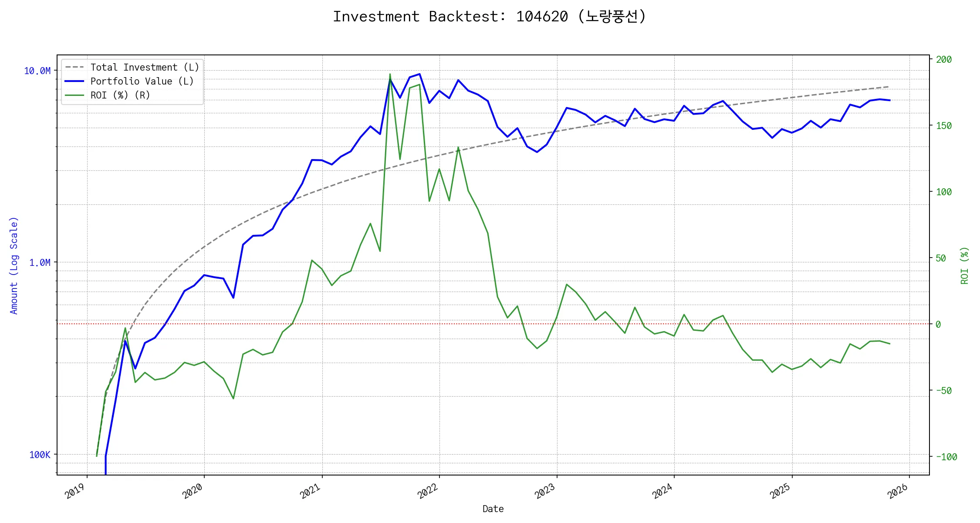Click the Date x-axis title
The height and width of the screenshot is (523, 980).
click(x=493, y=509)
